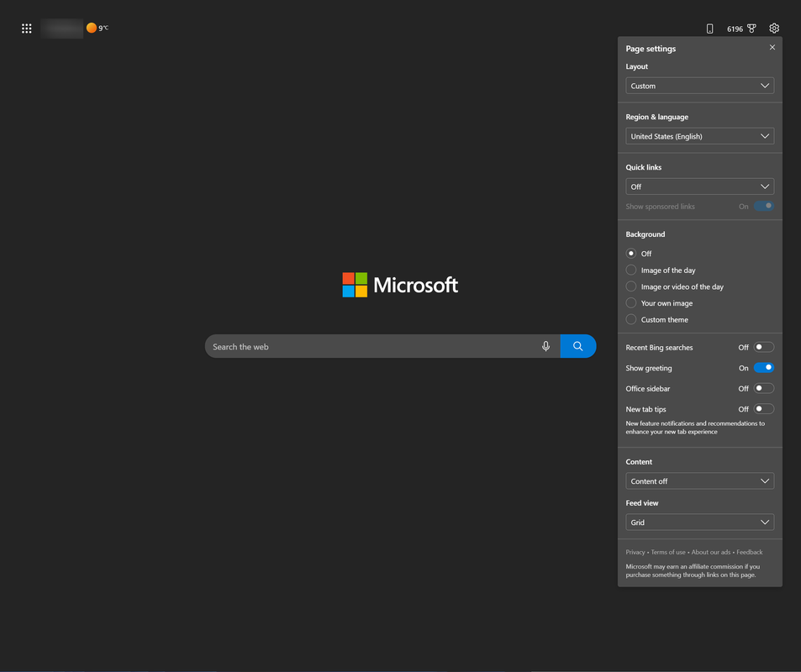The image size is (801, 672).
Task: Click the Page settings heading text
Action: [651, 49]
